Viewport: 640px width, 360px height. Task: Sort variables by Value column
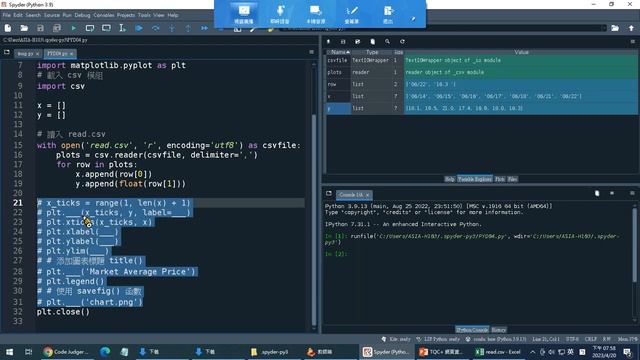(521, 52)
